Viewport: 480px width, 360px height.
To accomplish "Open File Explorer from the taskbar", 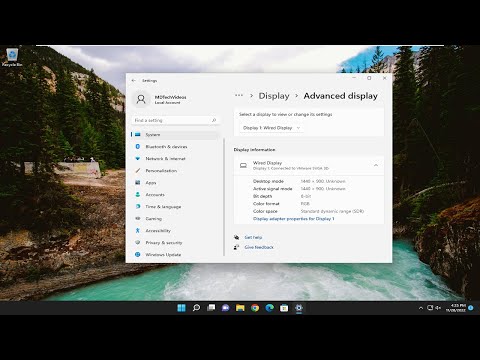I will [240, 308].
